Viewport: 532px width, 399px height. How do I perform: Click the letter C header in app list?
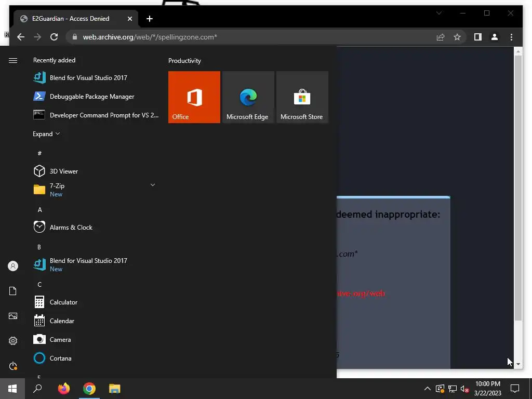[39, 284]
